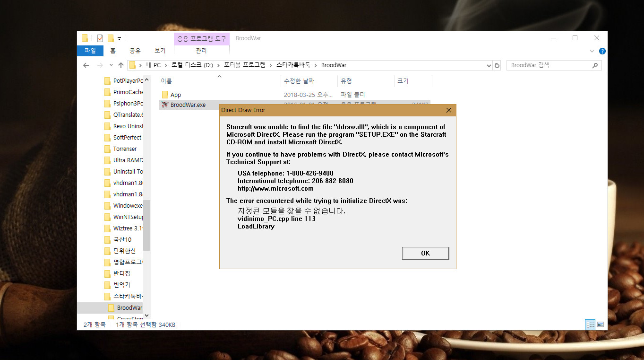Refresh the folder view

497,65
